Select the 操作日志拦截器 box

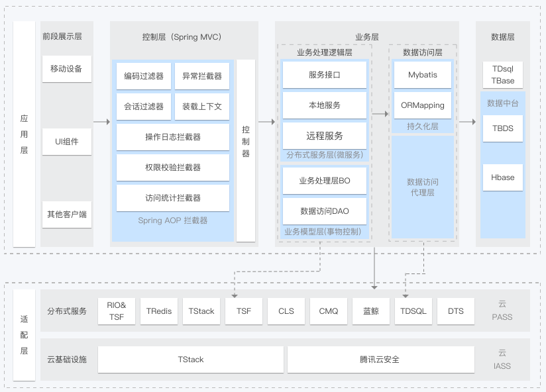point(172,137)
